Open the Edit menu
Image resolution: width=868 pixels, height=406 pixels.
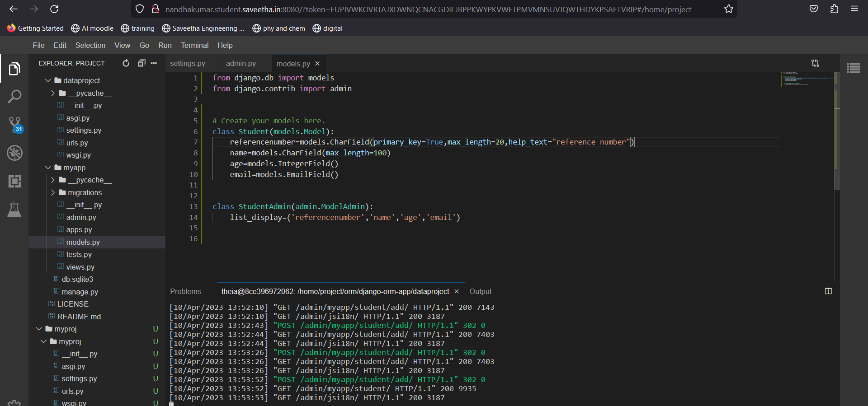(60, 45)
